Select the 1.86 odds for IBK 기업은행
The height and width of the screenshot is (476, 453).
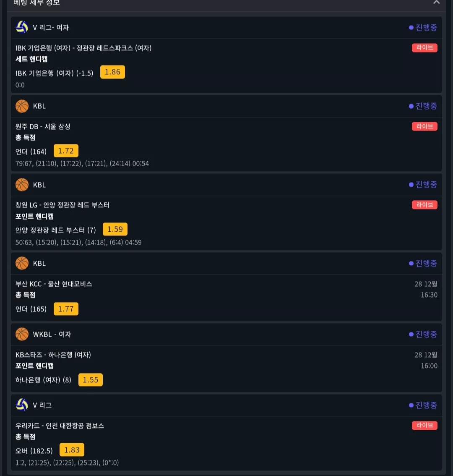pos(112,72)
